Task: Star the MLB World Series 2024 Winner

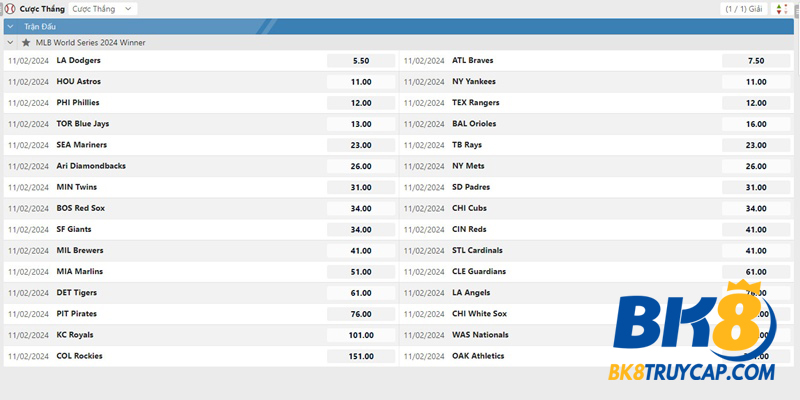Action: pyautogui.click(x=26, y=43)
